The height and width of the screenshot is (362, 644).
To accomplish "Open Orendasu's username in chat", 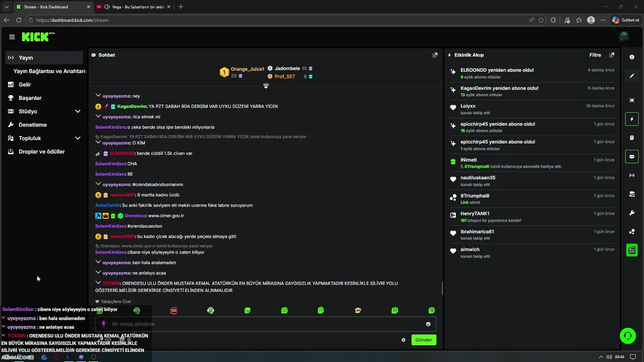I will pos(135,216).
